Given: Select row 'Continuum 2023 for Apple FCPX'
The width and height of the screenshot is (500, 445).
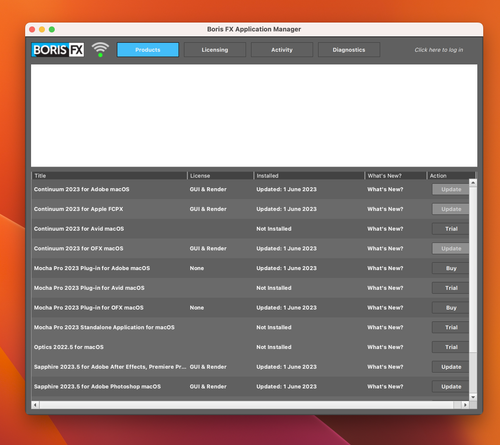Looking at the screenshot, I should click(x=250, y=209).
